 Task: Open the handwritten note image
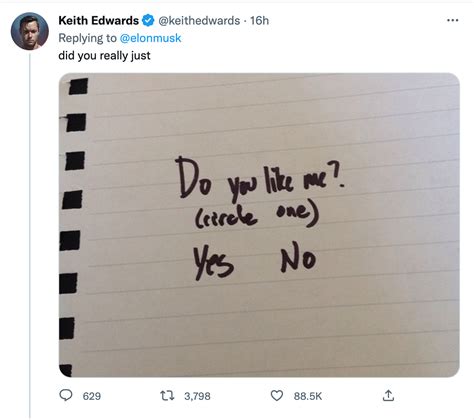(259, 225)
